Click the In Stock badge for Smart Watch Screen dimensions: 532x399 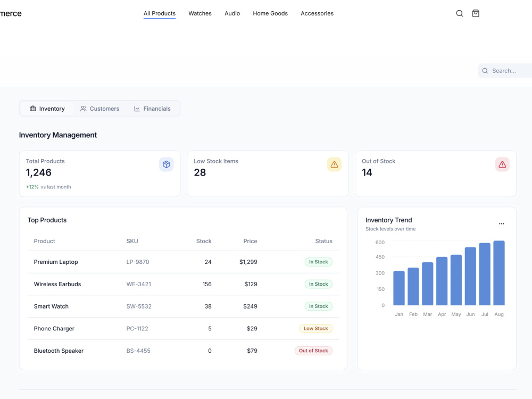pos(318,306)
